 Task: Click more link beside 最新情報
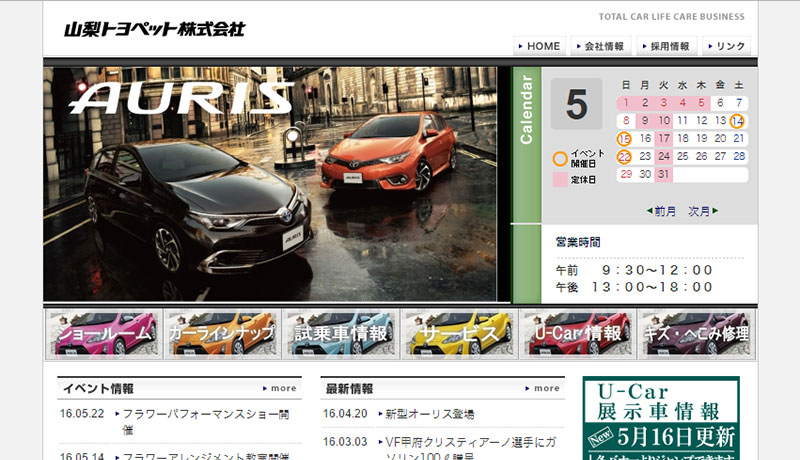click(543, 388)
